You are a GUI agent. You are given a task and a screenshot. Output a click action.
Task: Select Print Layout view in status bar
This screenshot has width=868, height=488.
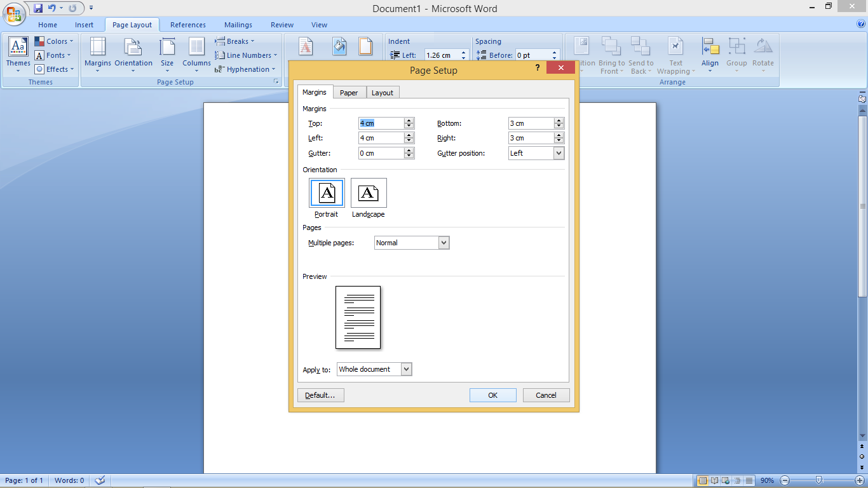coord(703,480)
